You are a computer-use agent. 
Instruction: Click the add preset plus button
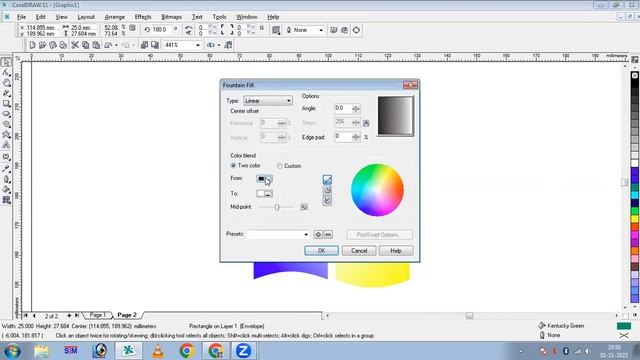tap(318, 234)
